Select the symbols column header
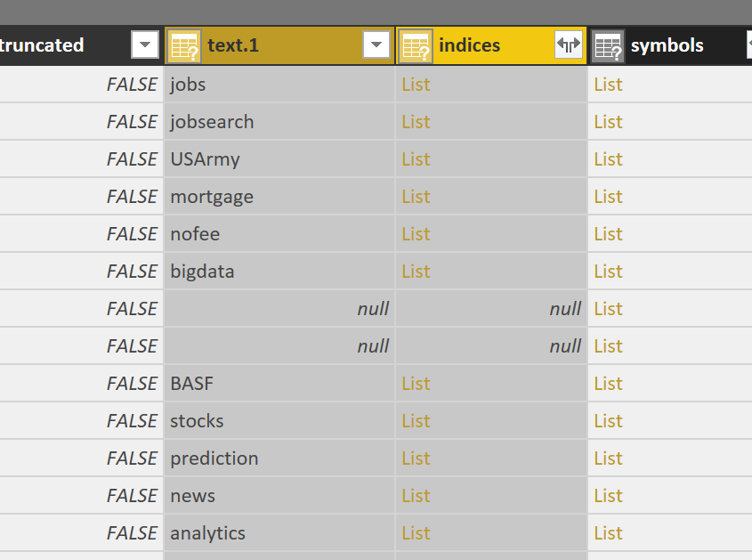This screenshot has width=752, height=560. pyautogui.click(x=667, y=45)
